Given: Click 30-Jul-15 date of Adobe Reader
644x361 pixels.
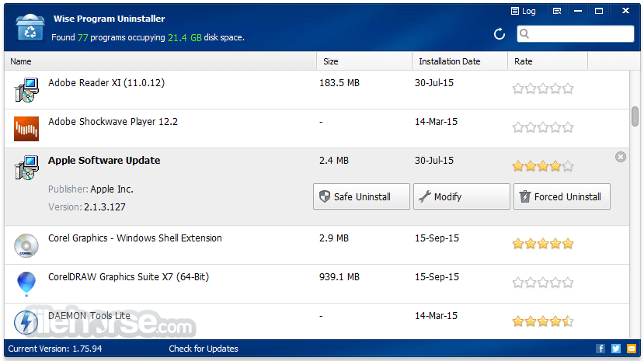Looking at the screenshot, I should 434,83.
